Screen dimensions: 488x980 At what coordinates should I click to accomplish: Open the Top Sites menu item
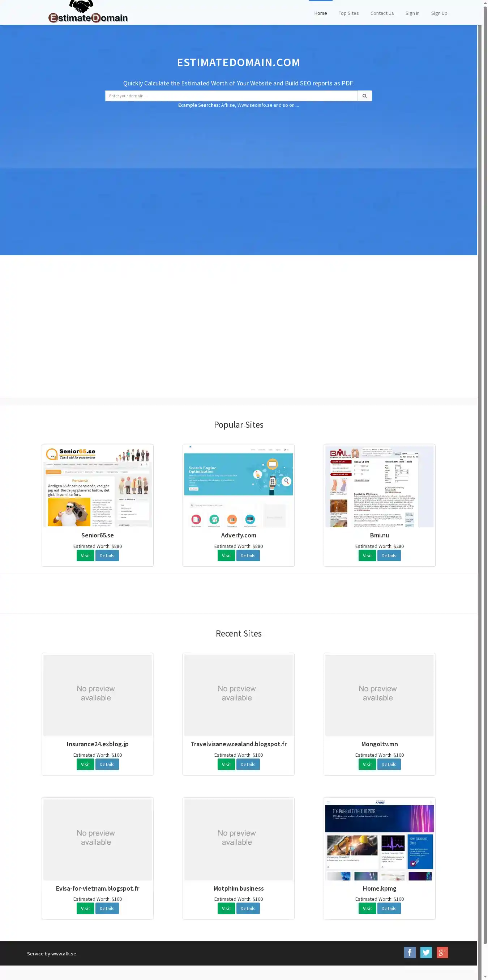pyautogui.click(x=348, y=13)
